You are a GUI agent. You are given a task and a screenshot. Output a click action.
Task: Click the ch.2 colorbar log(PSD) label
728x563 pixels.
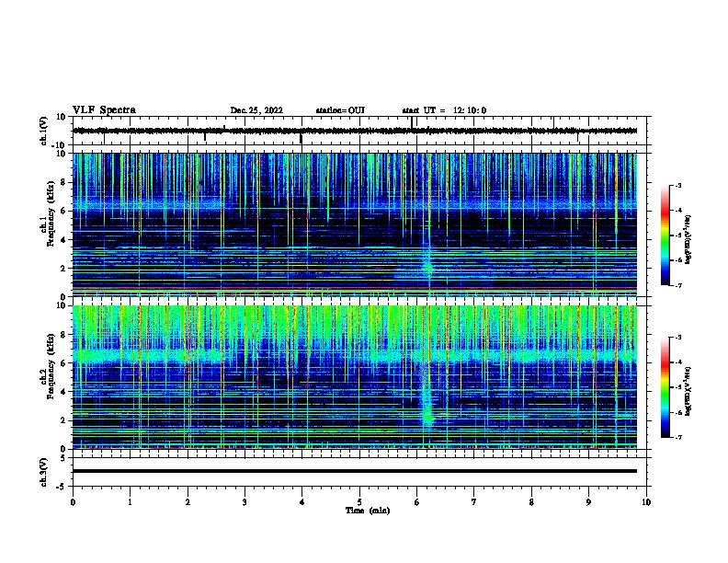[x=688, y=391]
